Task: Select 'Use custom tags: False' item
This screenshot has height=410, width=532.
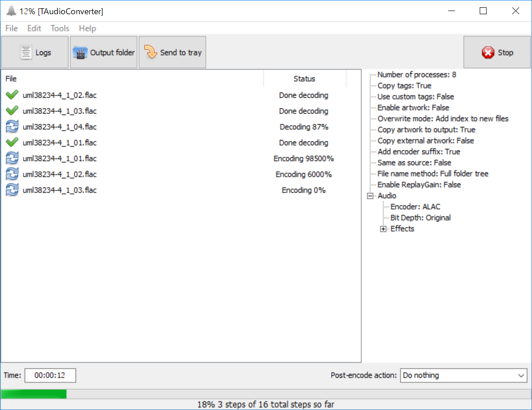Action: [x=416, y=97]
